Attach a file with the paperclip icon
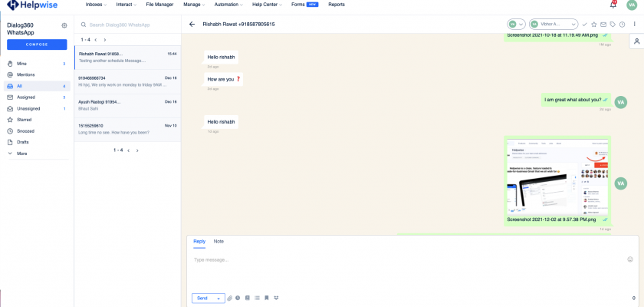The image size is (644, 307). pos(229,298)
